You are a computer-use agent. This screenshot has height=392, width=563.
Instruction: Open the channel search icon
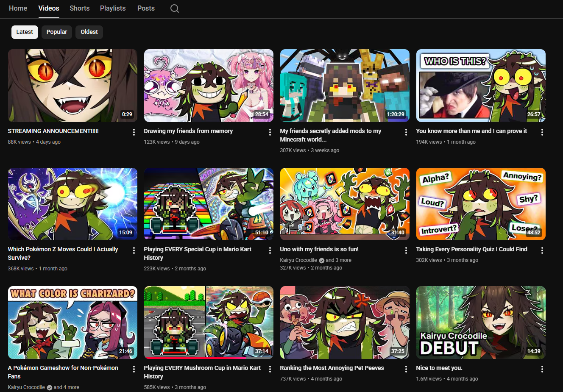175,8
